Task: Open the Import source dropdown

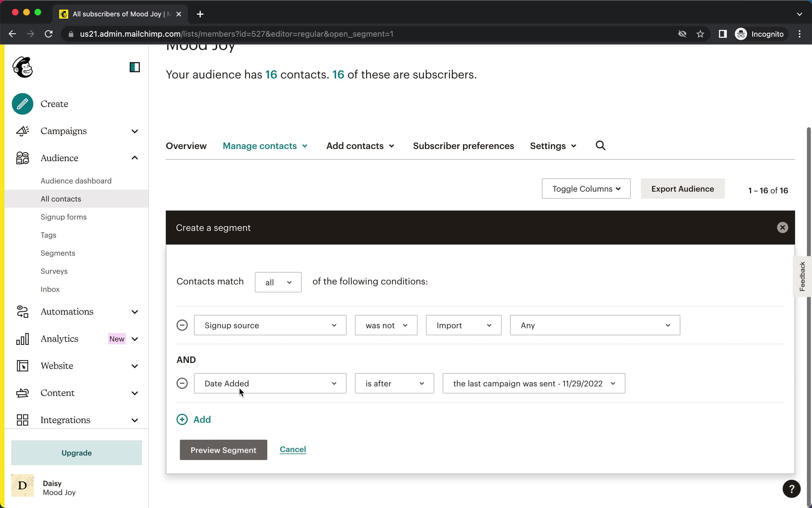Action: [464, 325]
